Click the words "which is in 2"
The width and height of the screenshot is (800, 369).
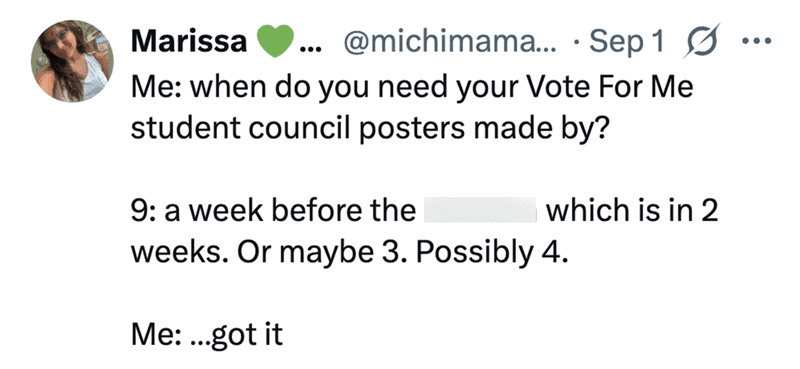point(632,210)
